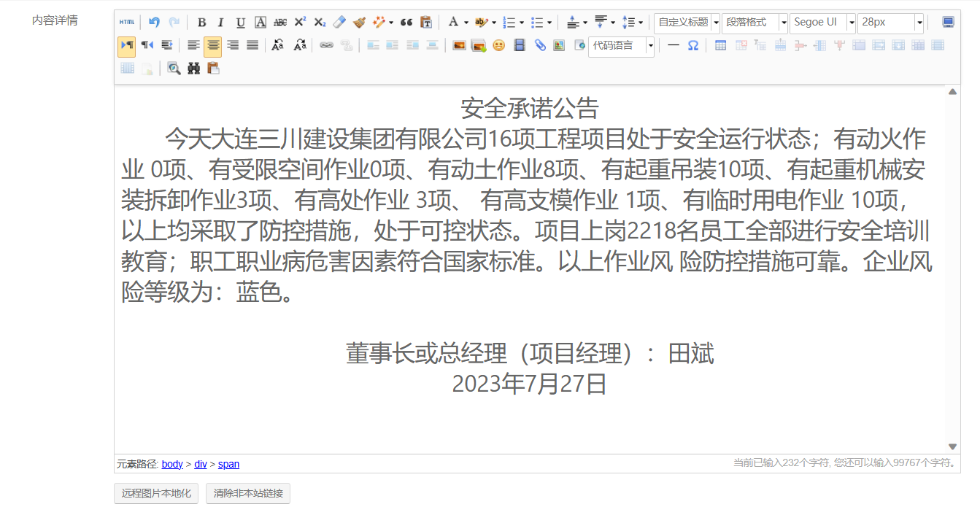Insert a horizontal rule line

pyautogui.click(x=674, y=45)
